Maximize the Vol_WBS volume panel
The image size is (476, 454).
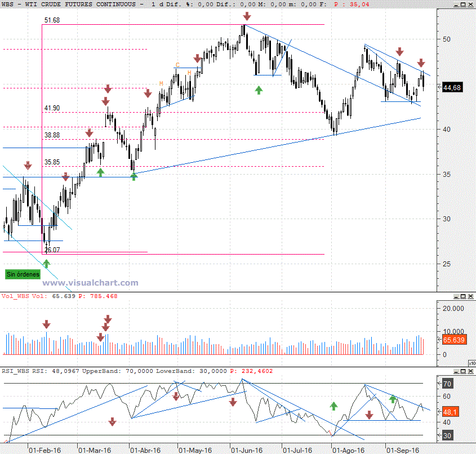click(x=463, y=296)
